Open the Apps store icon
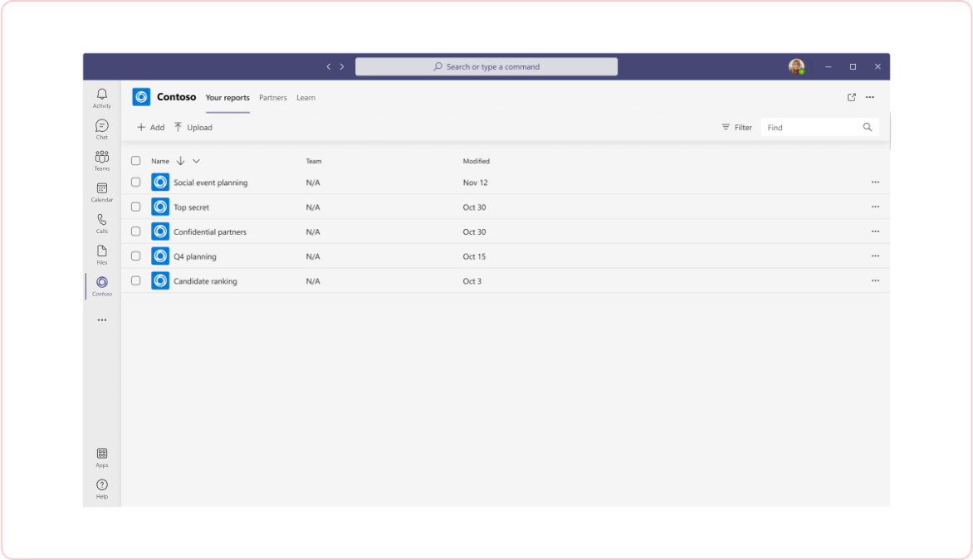 (102, 458)
